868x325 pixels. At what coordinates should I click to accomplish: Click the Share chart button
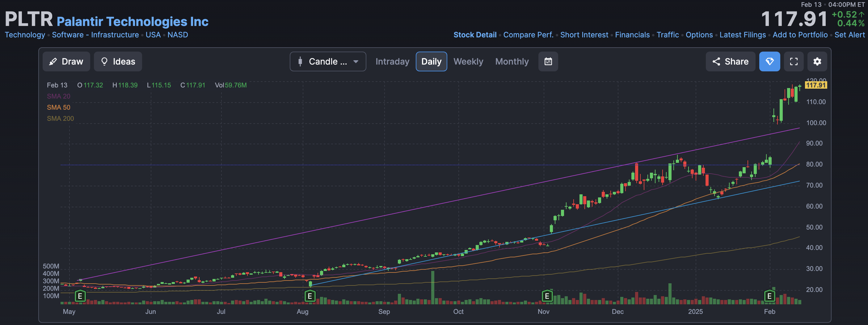click(x=730, y=61)
